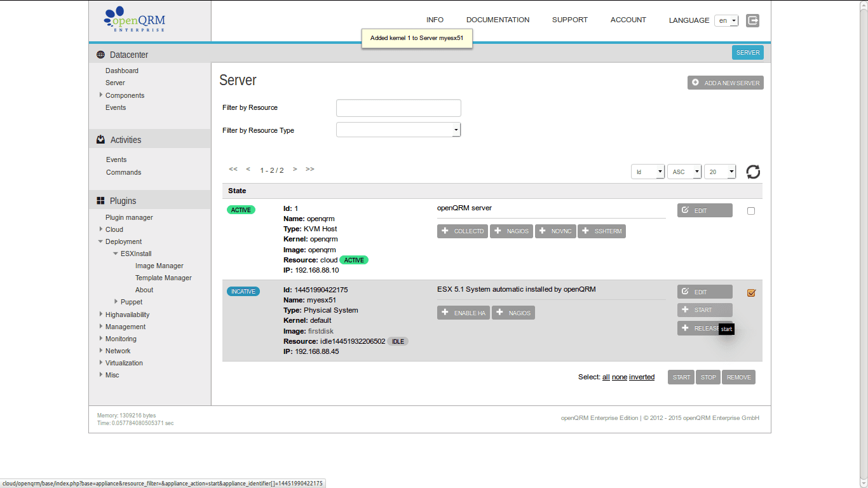Viewport: 868px width, 488px height.
Task: Open the ACCOUNT menu
Action: click(x=628, y=20)
